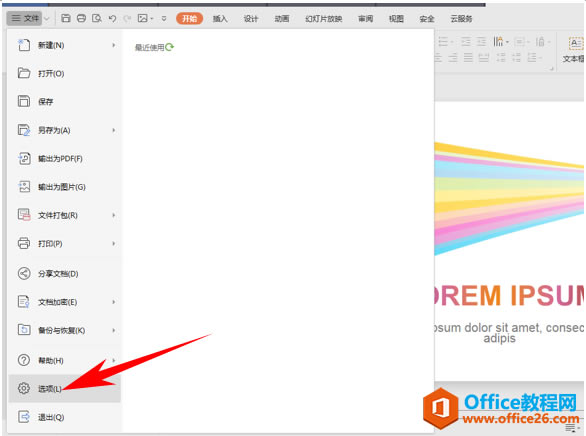
Task: Expand the 打印(P) submenu arrow
Action: 114,244
